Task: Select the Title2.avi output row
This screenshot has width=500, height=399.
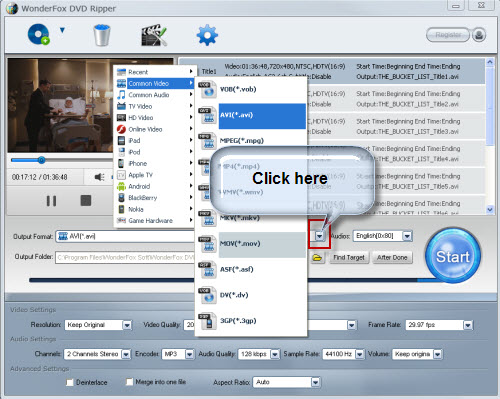Action: click(396, 99)
